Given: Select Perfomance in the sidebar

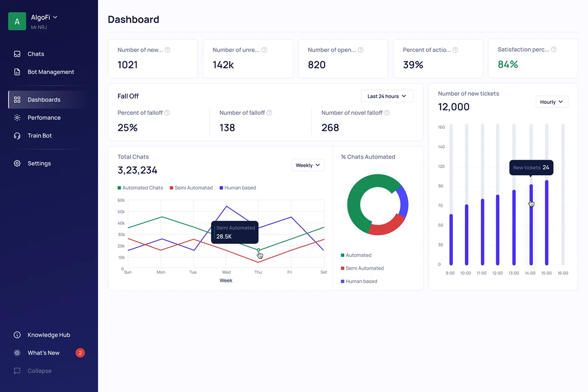Looking at the screenshot, I should [x=44, y=118].
